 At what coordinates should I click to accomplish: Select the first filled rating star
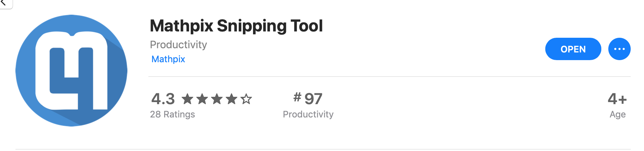pyautogui.click(x=188, y=99)
